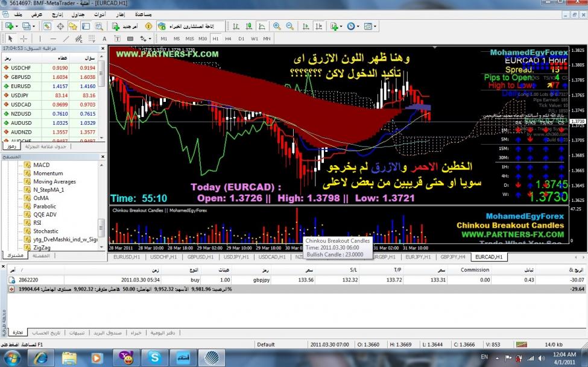Expand the Indicators dropdown arrow

click(x=341, y=27)
